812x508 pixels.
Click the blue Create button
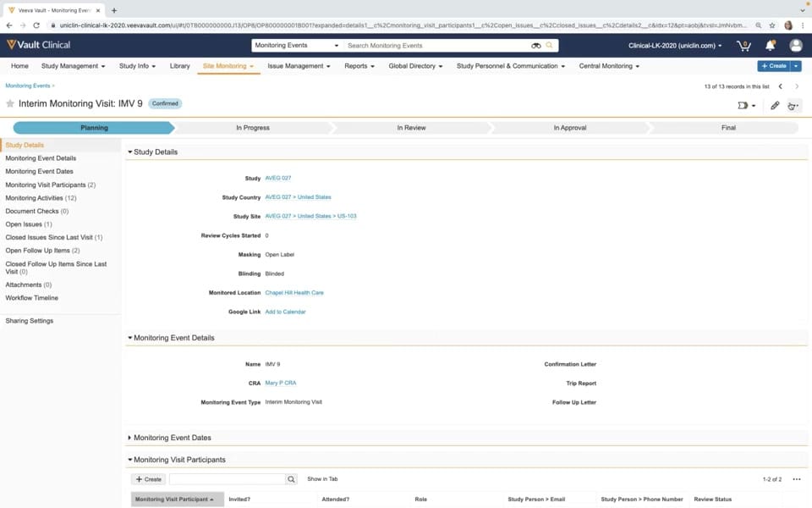pyautogui.click(x=774, y=66)
